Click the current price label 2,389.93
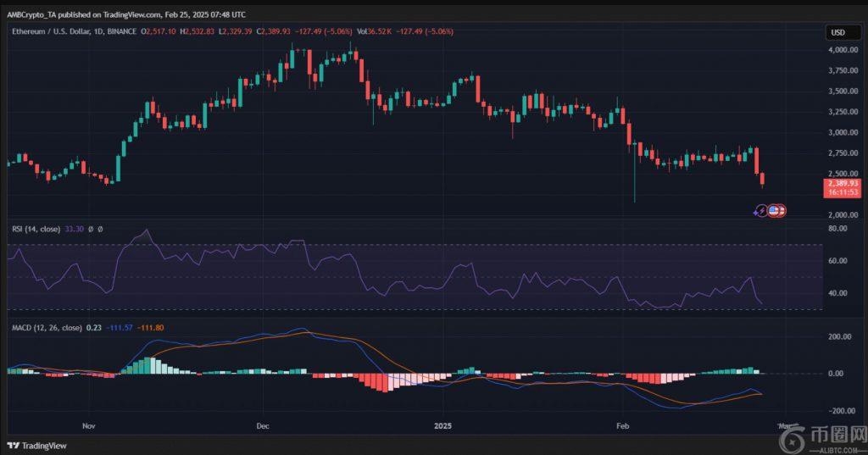The width and height of the screenshot is (868, 455). tap(841, 183)
